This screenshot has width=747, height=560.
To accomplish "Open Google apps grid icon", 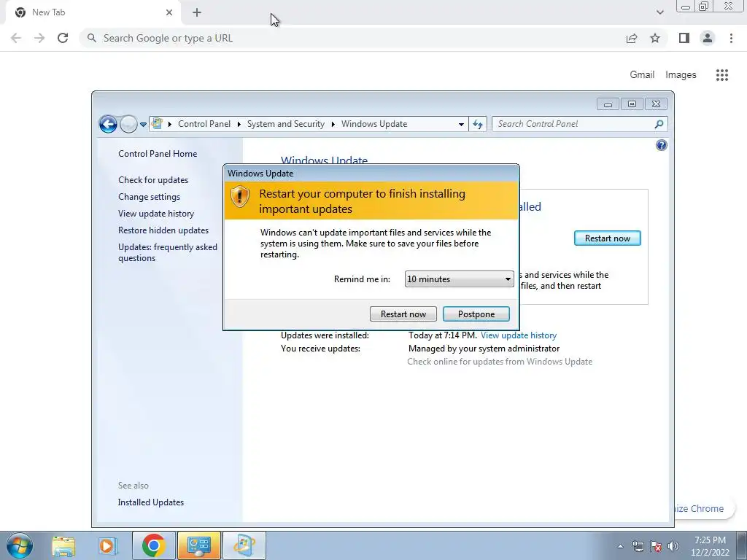I will pyautogui.click(x=722, y=75).
